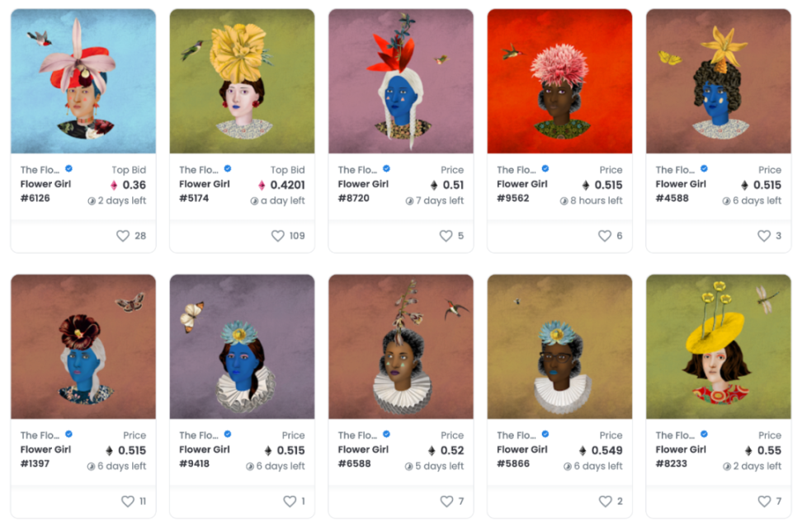The width and height of the screenshot is (802, 532).
Task: Tap the heart on Flower Girl #8233
Action: click(764, 501)
